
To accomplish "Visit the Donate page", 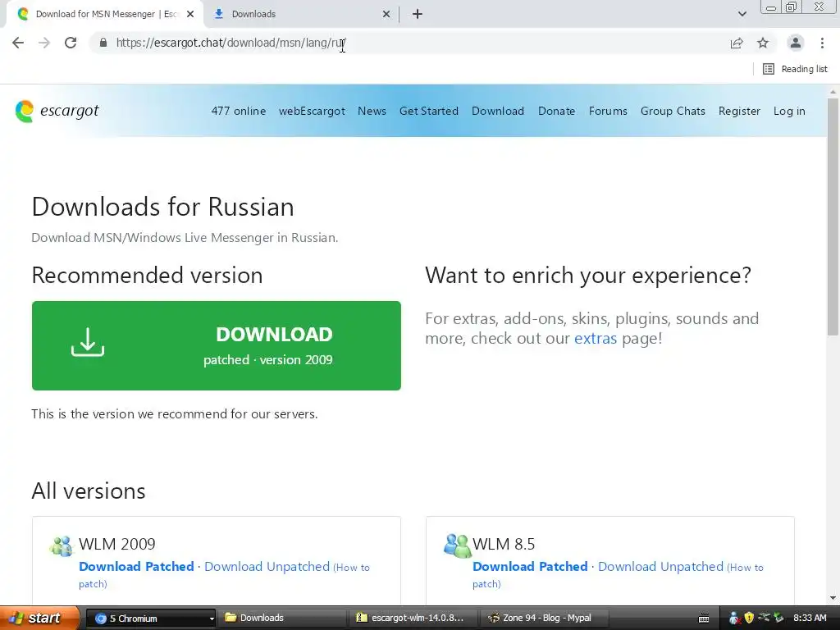I will pyautogui.click(x=557, y=111).
